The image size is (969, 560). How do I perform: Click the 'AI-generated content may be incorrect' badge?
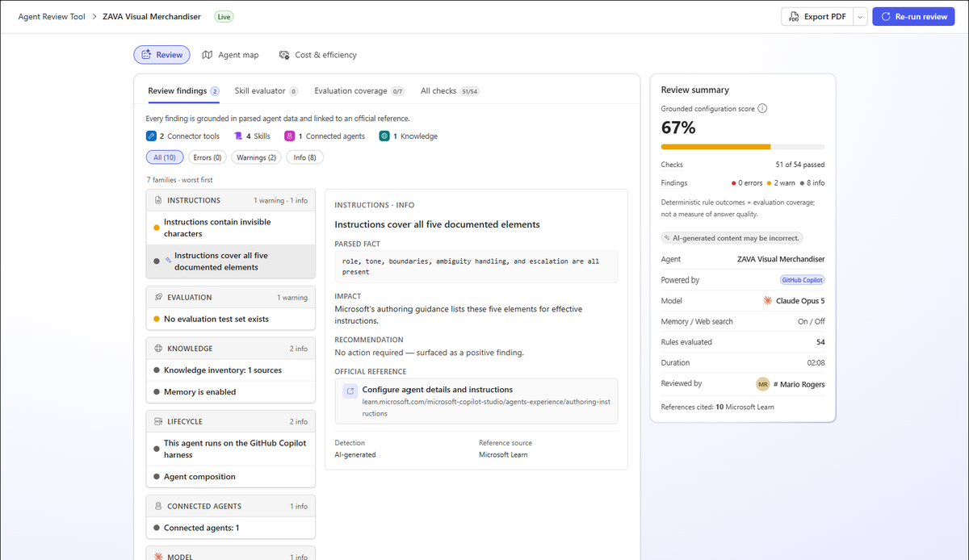[x=732, y=238]
